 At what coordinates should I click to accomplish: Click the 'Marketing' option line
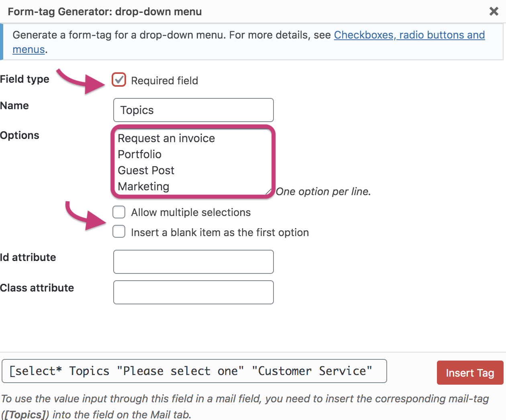point(144,186)
